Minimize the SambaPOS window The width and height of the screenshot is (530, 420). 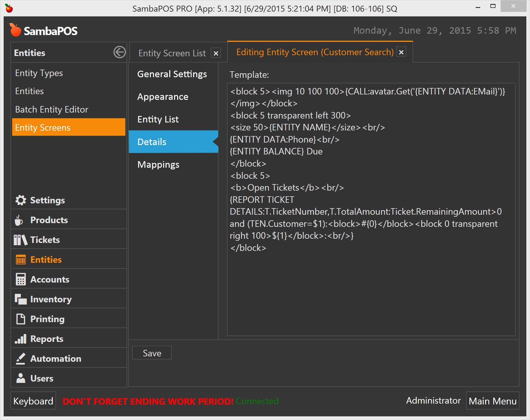click(478, 7)
